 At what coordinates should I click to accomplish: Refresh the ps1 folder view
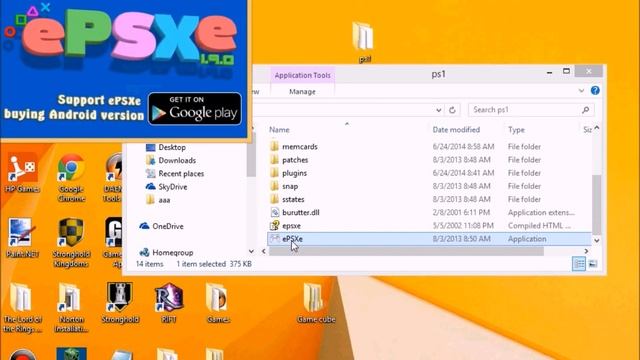pyautogui.click(x=452, y=110)
